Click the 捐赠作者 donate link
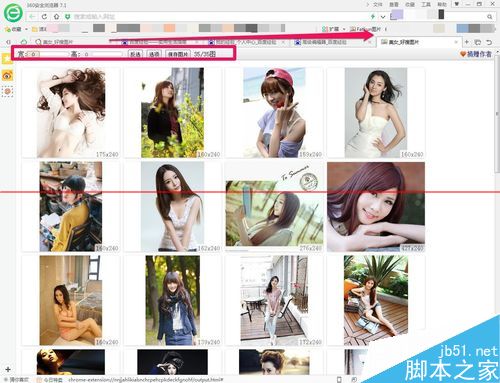Viewport: 500px width, 383px height. point(476,54)
